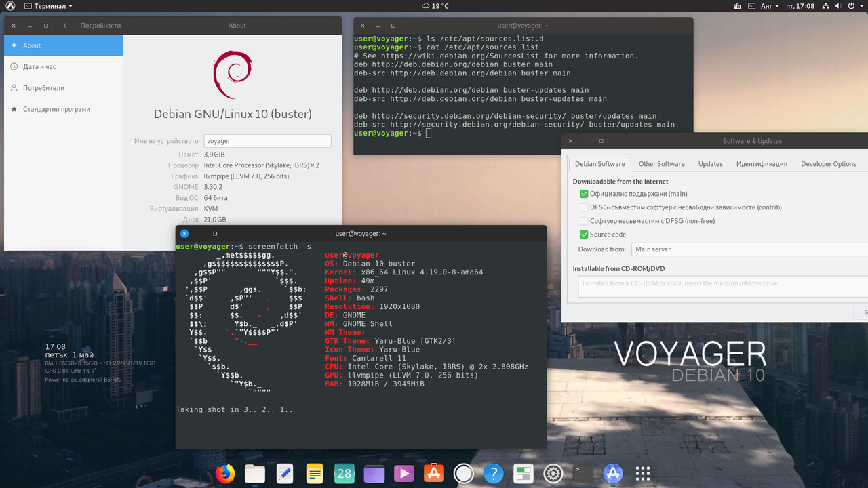Show the applications grid
Image resolution: width=868 pixels, height=488 pixels.
pyautogui.click(x=643, y=473)
